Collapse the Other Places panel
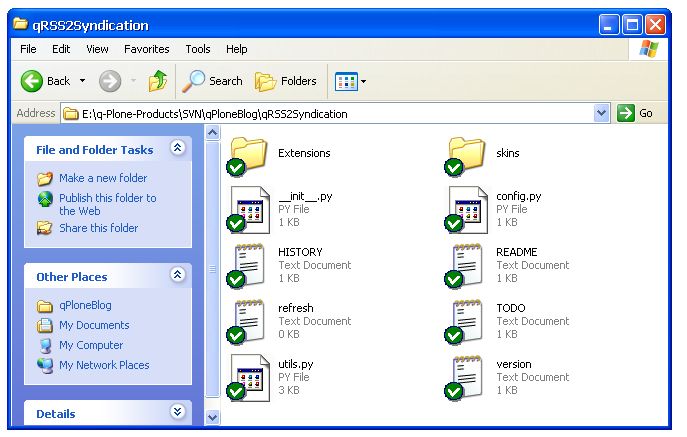This screenshot has width=687, height=437. click(x=178, y=275)
